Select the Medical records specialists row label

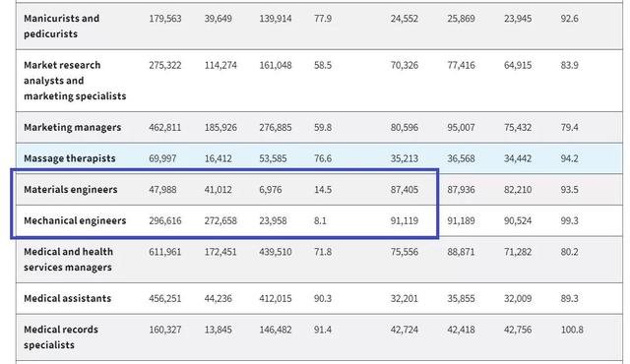pos(61,337)
